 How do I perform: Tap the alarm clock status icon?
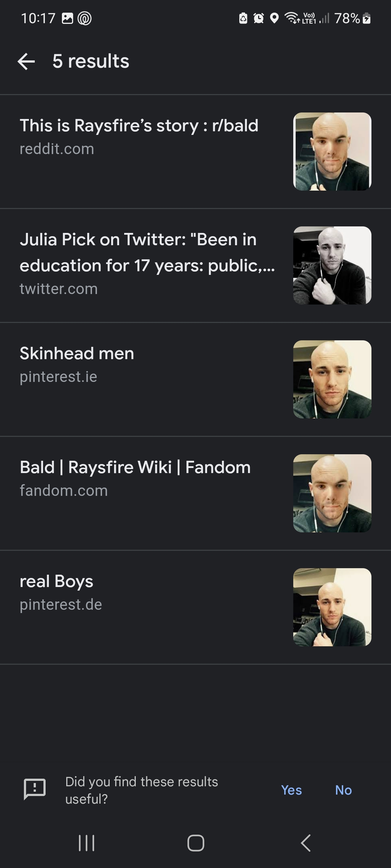point(258,18)
